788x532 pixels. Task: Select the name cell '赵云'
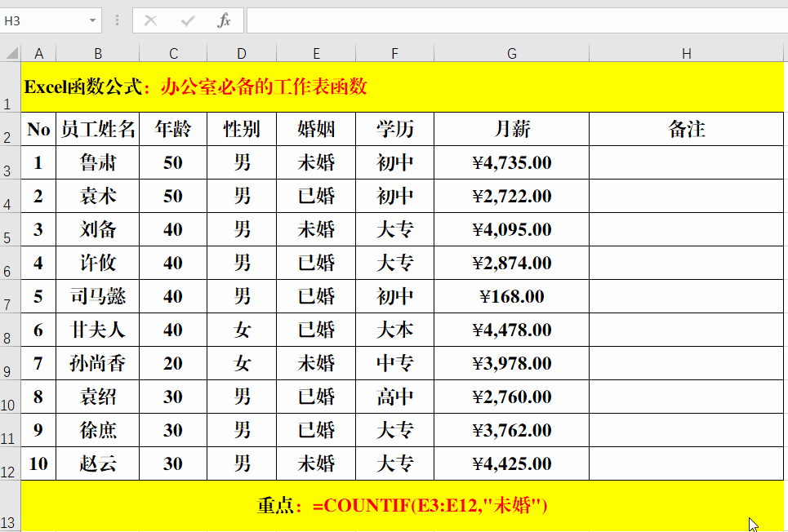pyautogui.click(x=97, y=463)
